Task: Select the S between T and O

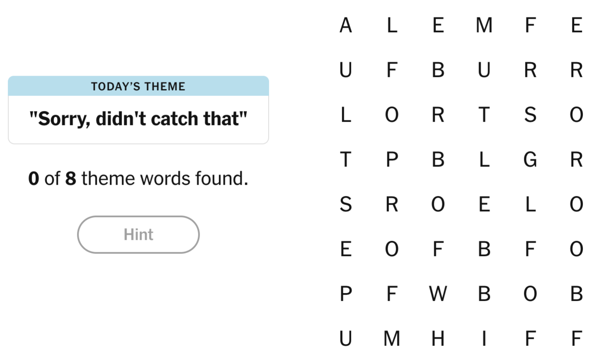Action: tap(530, 115)
